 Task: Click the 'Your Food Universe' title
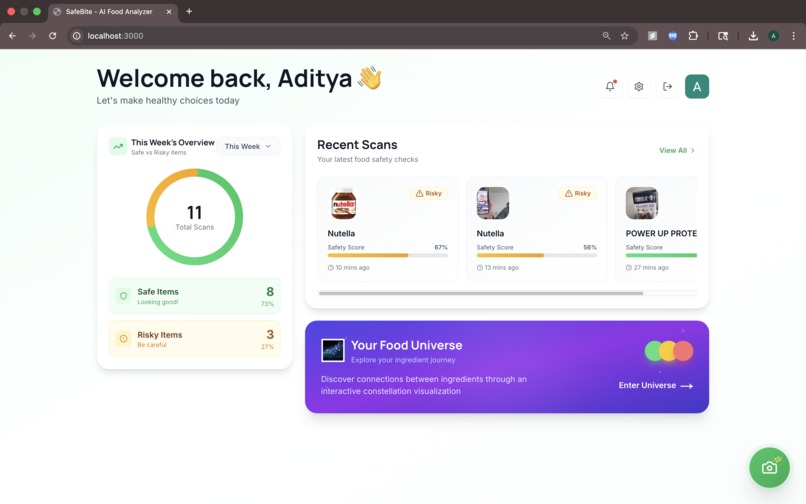[x=407, y=345]
